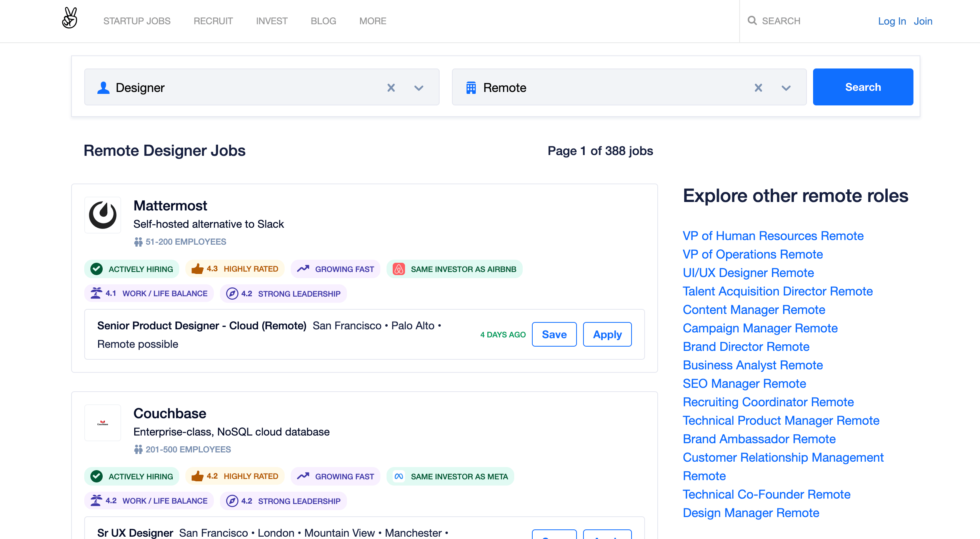Click Mattermost's employees people icon
Viewport: 980px width, 539px height.
(x=138, y=242)
